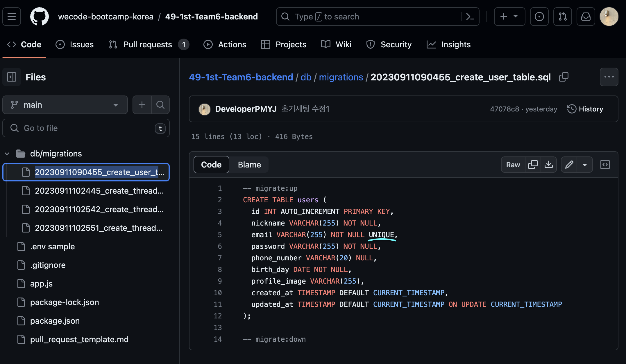Open the main branch dropdown

[x=65, y=105]
